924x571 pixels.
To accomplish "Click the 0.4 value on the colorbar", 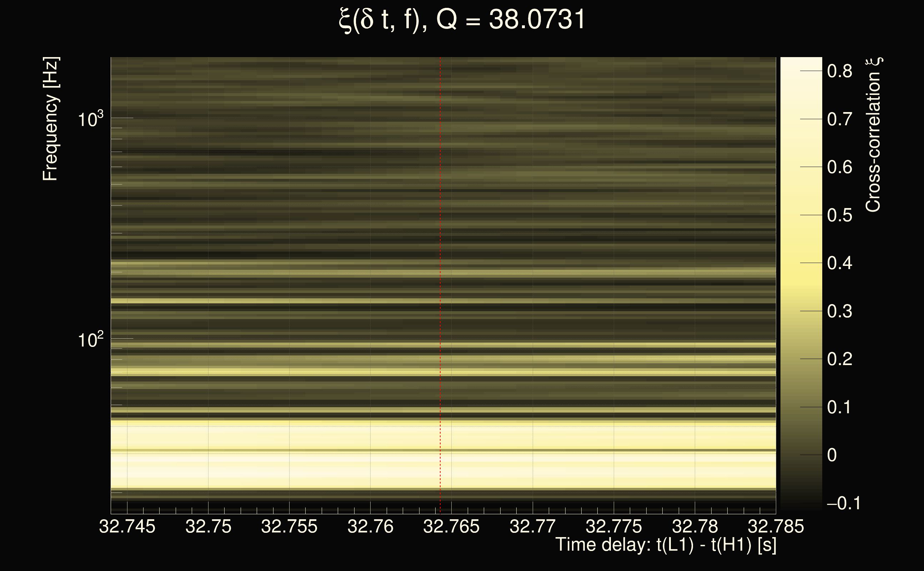I will coord(839,263).
